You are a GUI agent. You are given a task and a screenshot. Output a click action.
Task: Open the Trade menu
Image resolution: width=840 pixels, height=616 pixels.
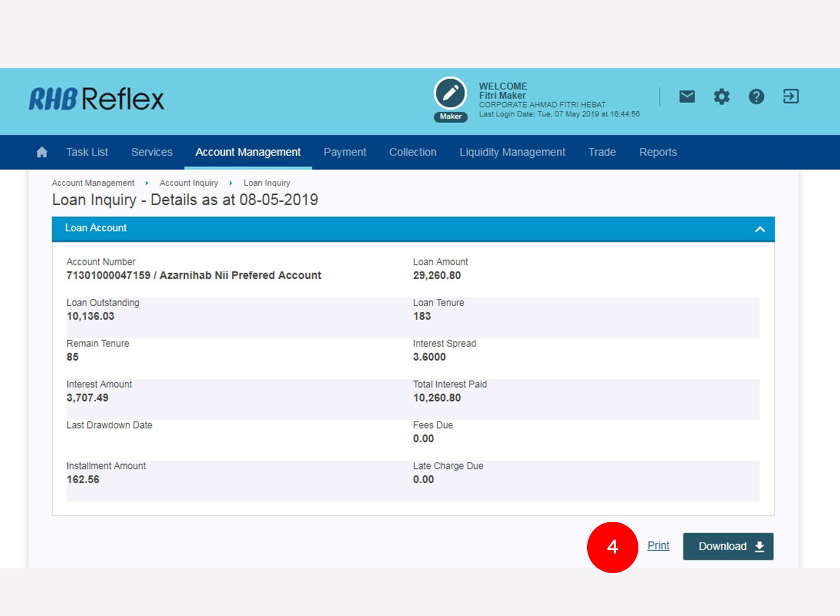[x=602, y=152]
